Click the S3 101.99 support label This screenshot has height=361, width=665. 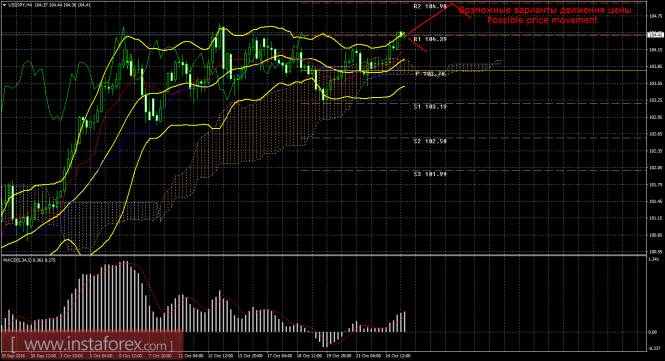click(x=430, y=174)
